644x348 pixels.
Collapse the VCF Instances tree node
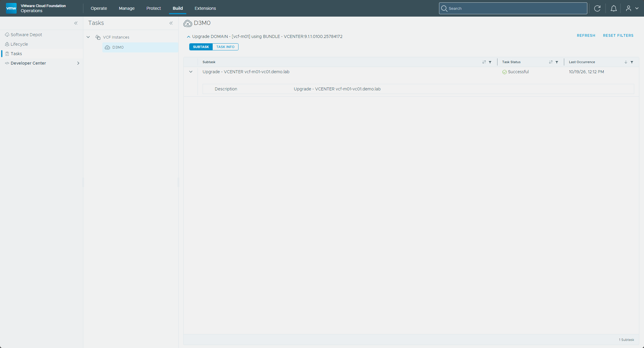88,37
